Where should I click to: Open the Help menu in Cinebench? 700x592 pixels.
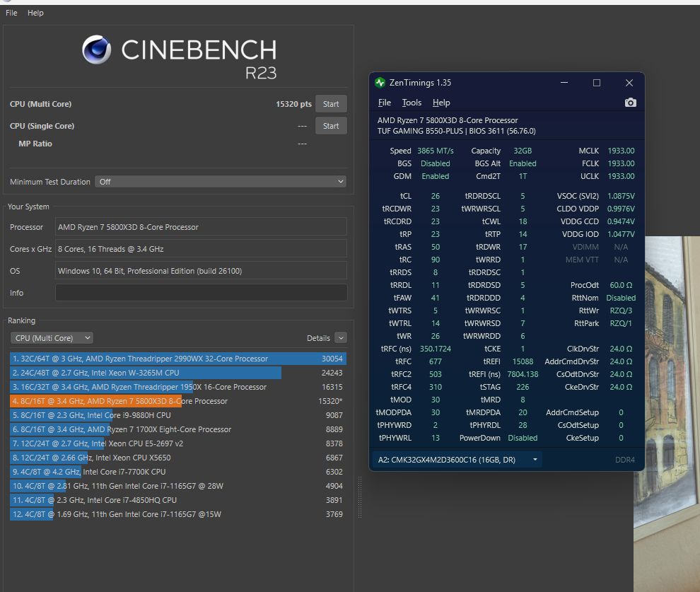click(35, 12)
